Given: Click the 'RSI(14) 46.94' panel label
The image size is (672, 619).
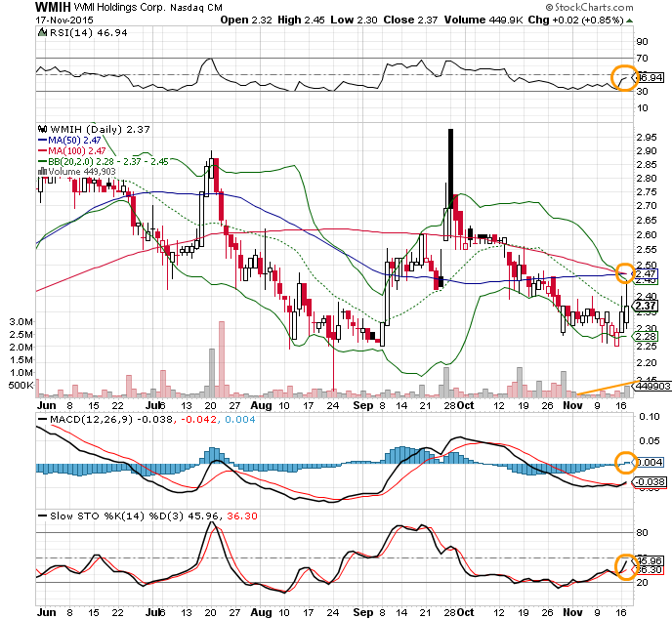Looking at the screenshot, I should [x=89, y=32].
